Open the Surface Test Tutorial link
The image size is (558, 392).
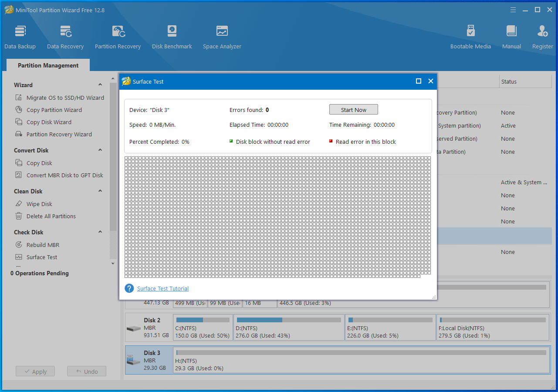pos(163,288)
